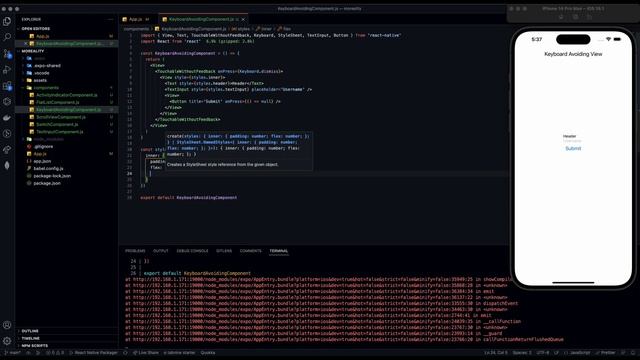Image resolution: width=640 pixels, height=360 pixels.
Task: Click the git branch indicator in status bar
Action: (13, 353)
